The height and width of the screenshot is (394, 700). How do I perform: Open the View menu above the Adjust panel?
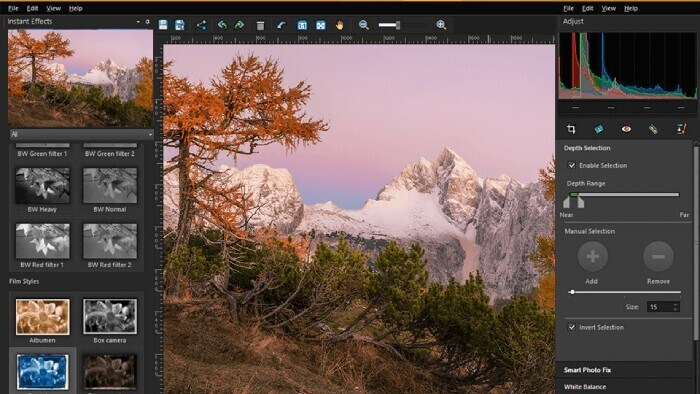click(x=608, y=8)
